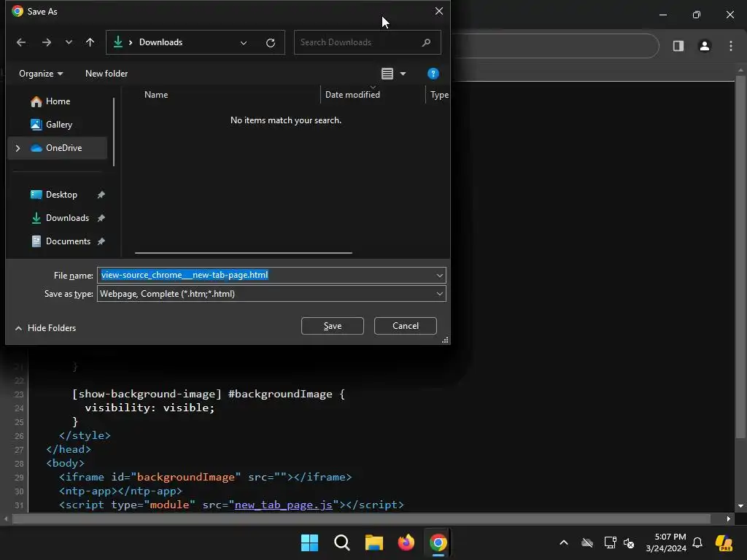Open the Copilot preview taskbar icon
The height and width of the screenshot is (560, 747).
pyautogui.click(x=724, y=542)
